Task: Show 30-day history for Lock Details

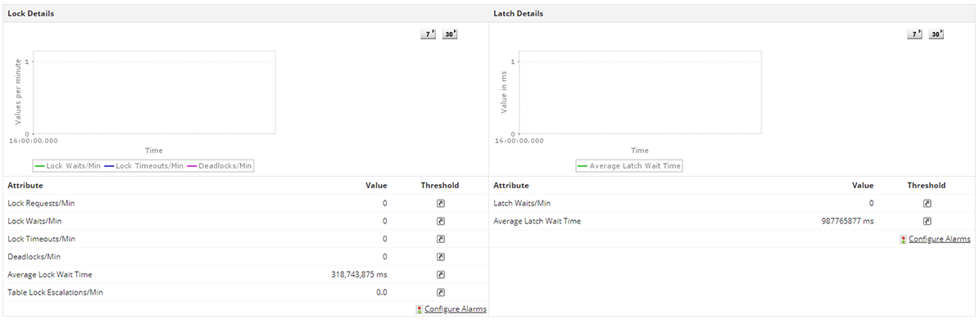Action: coord(450,34)
